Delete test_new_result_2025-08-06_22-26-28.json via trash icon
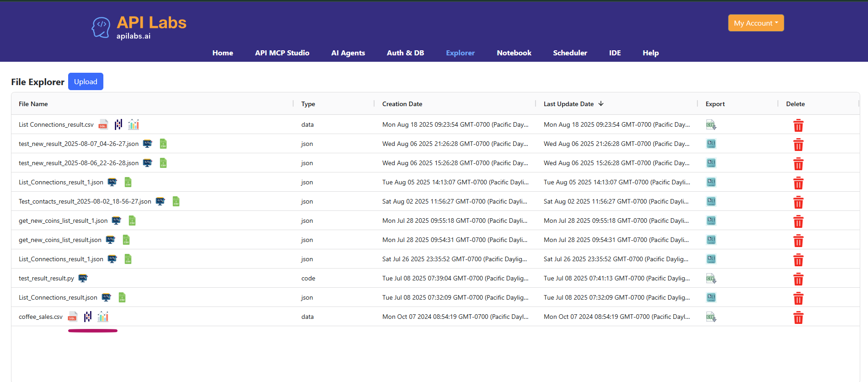 [x=798, y=163]
